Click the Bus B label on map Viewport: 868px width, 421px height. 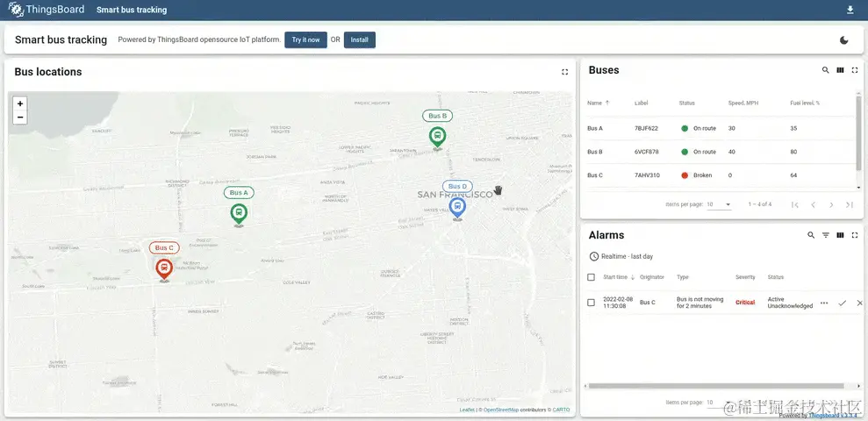point(437,116)
